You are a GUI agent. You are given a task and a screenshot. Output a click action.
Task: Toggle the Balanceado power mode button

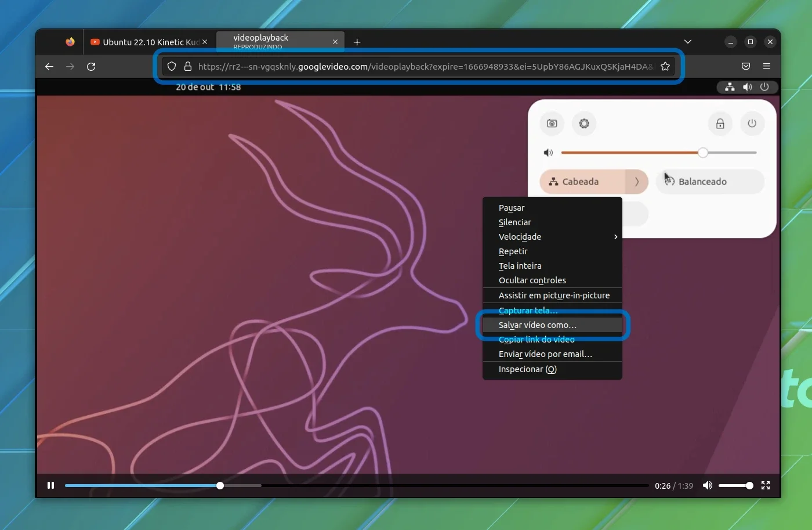click(x=710, y=182)
